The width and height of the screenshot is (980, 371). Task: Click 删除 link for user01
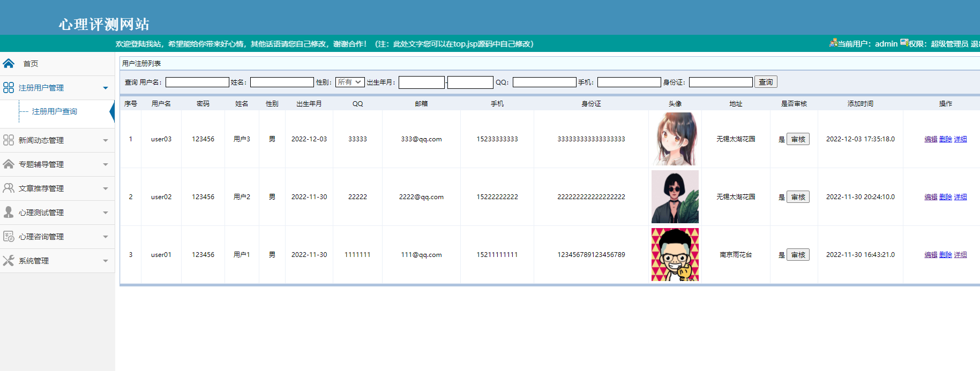[946, 255]
